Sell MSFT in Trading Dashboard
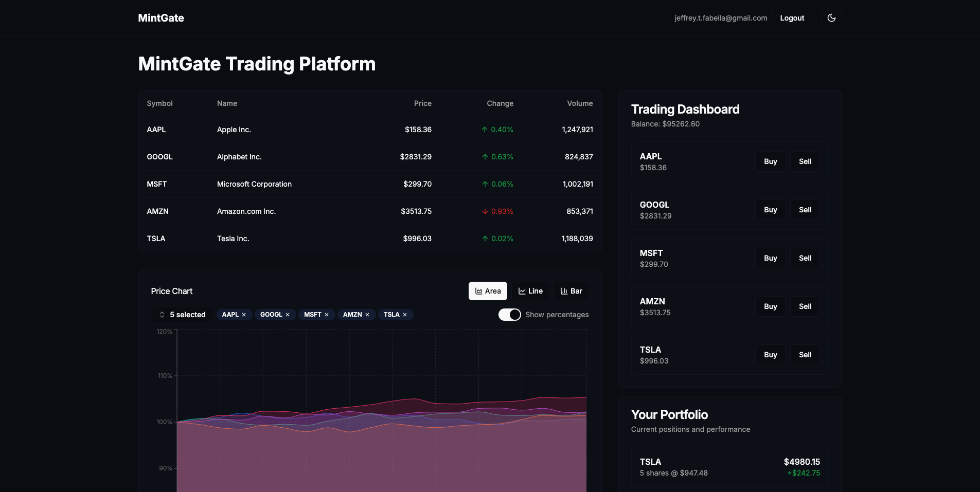Viewport: 980px width, 492px height. [x=805, y=258]
